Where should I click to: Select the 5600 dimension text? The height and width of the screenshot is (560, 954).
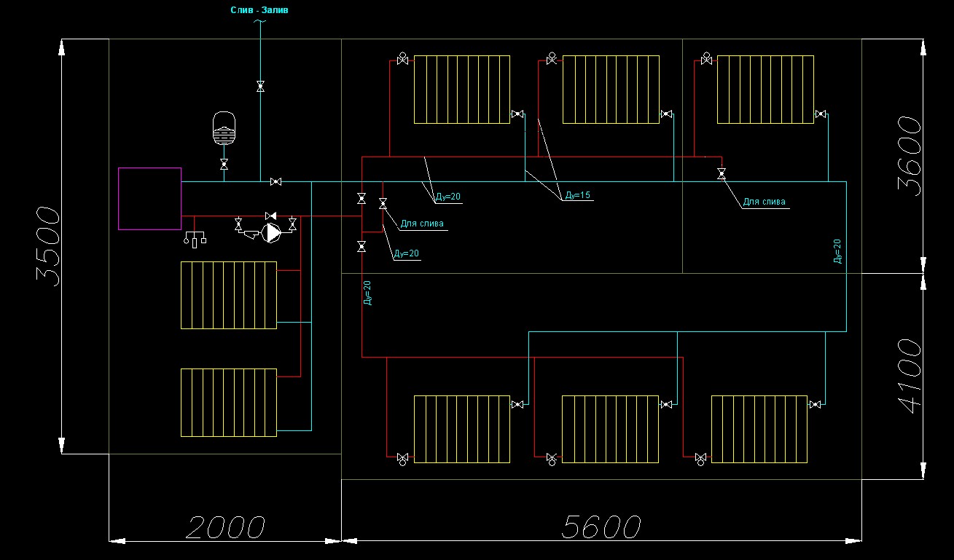pos(602,527)
